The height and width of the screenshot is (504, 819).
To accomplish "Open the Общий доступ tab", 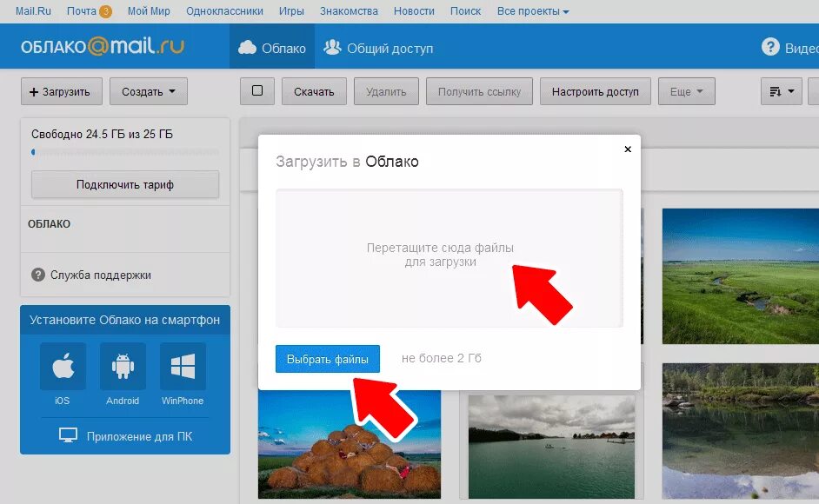I will click(x=378, y=48).
